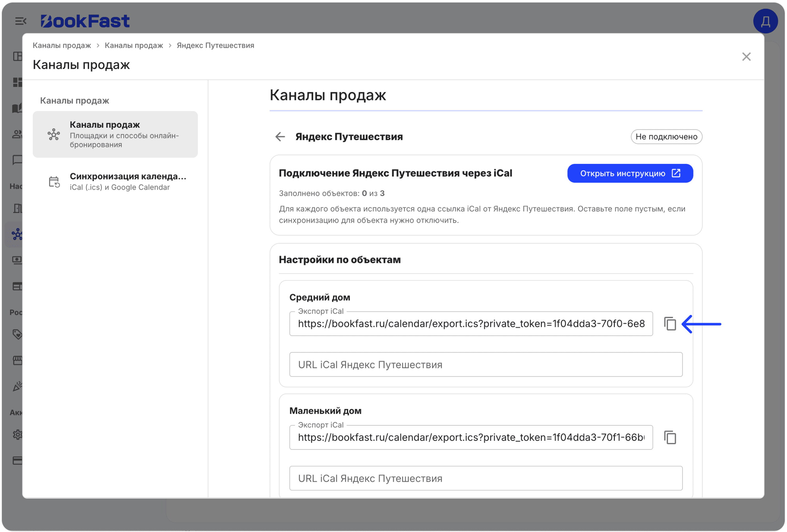The image size is (787, 532).
Task: Open the layout panel icon atop sidebar
Action: (17, 56)
